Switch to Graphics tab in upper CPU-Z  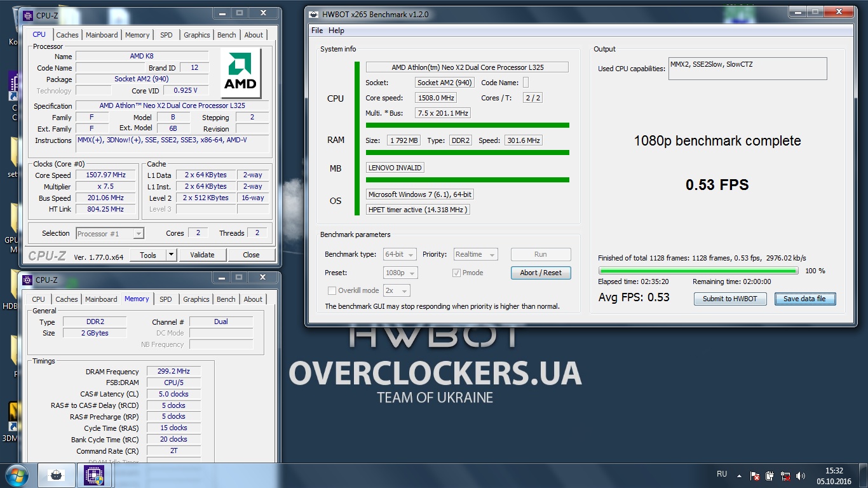[197, 35]
